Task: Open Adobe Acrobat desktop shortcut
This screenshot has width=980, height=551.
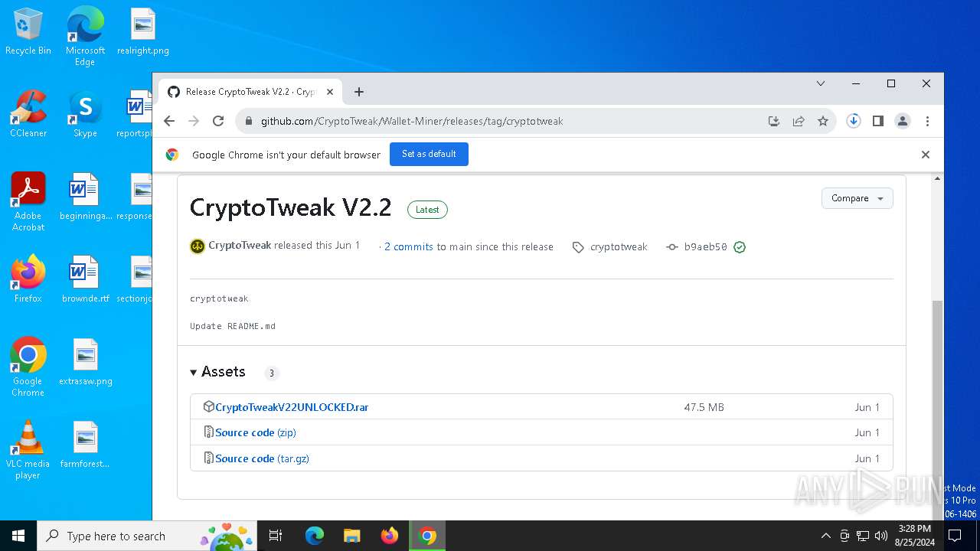Action: point(28,202)
